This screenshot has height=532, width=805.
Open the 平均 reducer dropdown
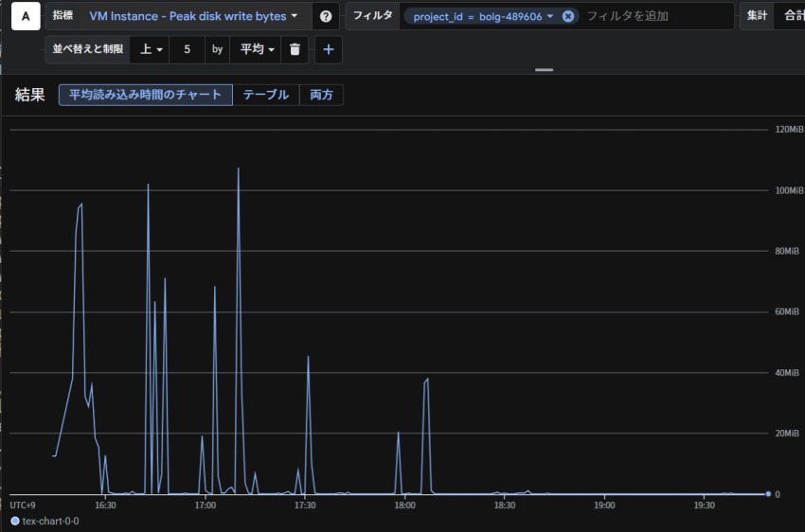point(257,49)
